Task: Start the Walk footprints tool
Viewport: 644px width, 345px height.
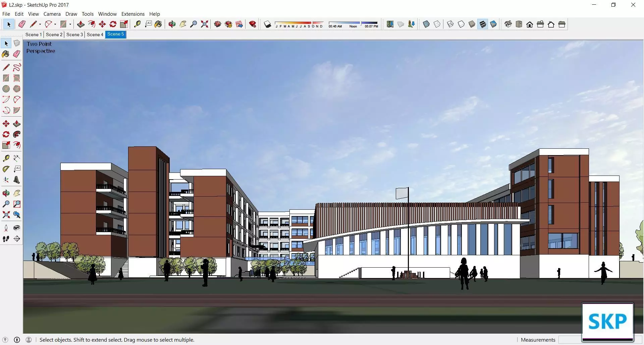Action: tap(6, 239)
